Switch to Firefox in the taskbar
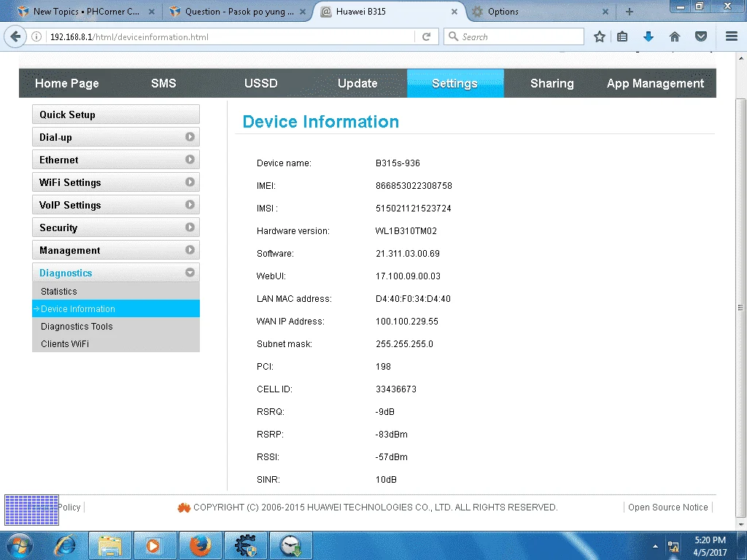 coord(200,545)
